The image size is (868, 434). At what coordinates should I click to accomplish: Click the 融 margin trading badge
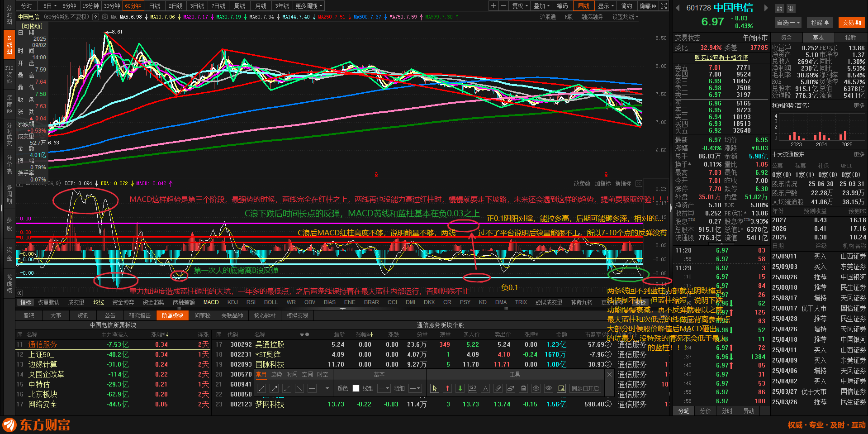[779, 9]
